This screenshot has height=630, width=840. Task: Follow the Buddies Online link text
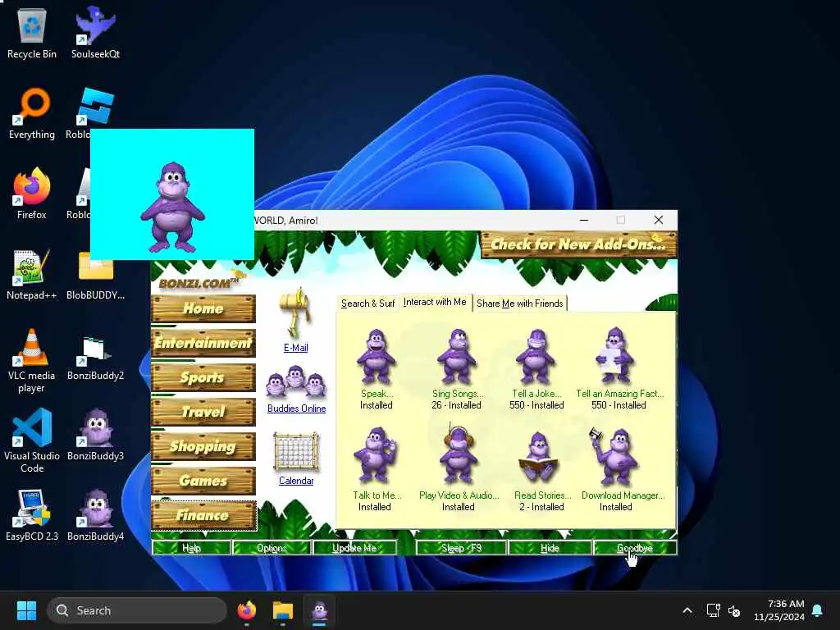point(296,409)
